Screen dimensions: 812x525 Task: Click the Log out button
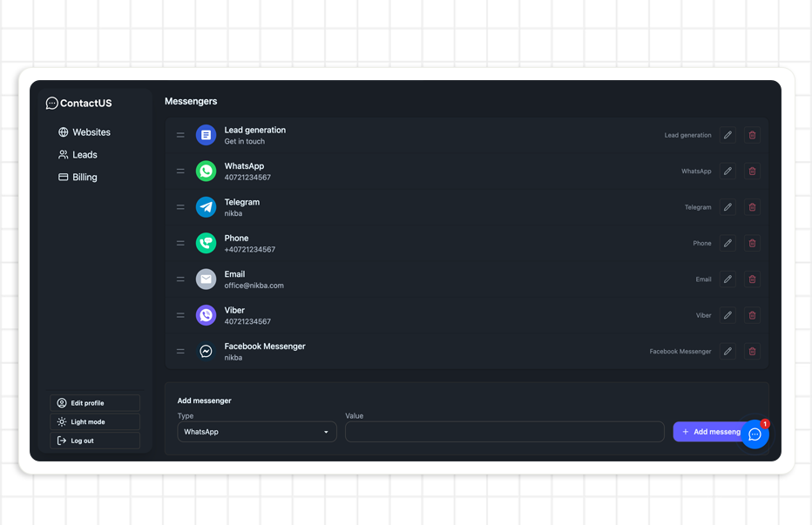point(95,441)
